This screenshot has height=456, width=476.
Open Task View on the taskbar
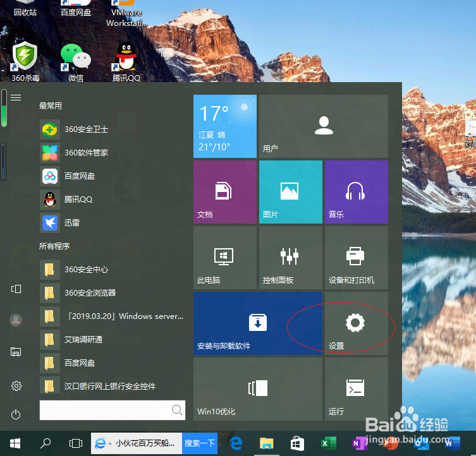pyautogui.click(x=76, y=443)
